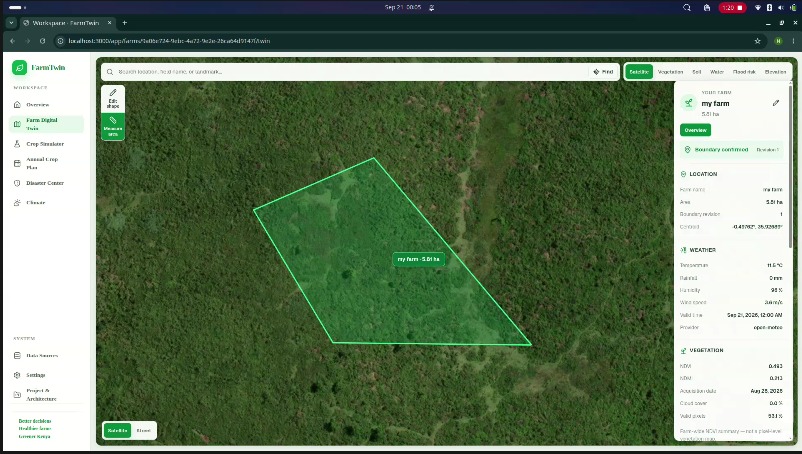This screenshot has width=802, height=454.
Task: Click the Acquisition date Aug 25 value
Action: (766, 391)
